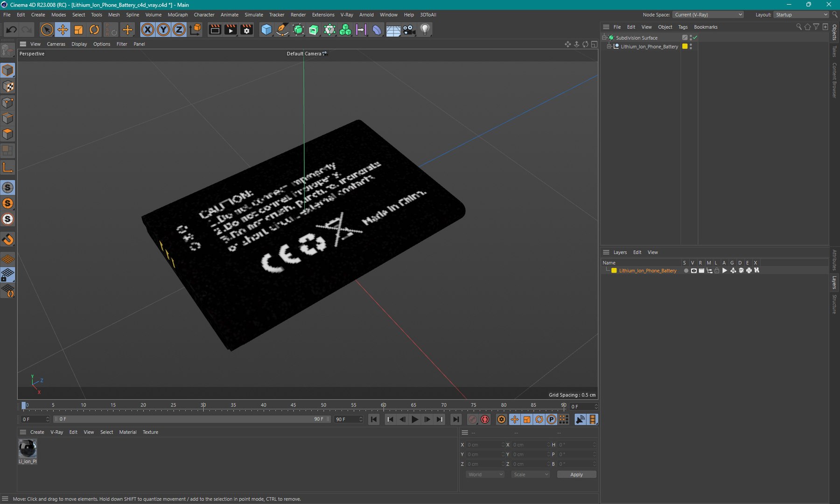840x504 pixels.
Task: Select the Lithium_Ion_Phone_Battery layer name
Action: pyautogui.click(x=648, y=271)
